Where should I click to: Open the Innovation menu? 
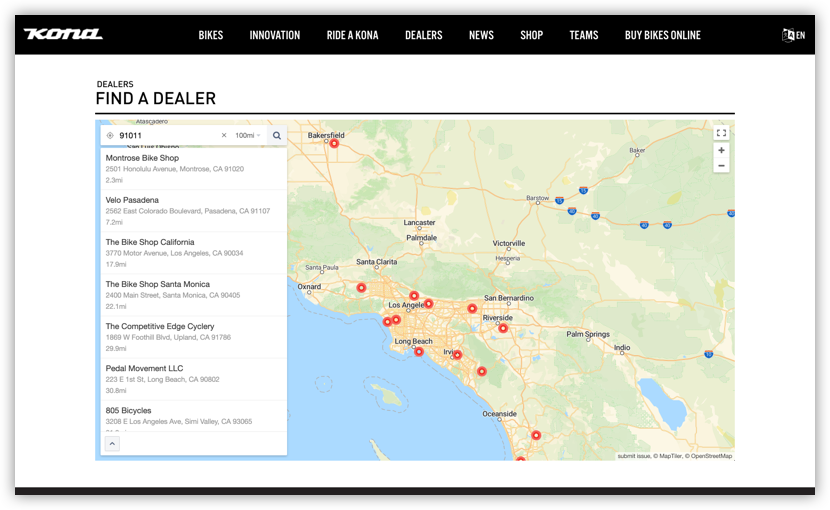click(x=275, y=35)
